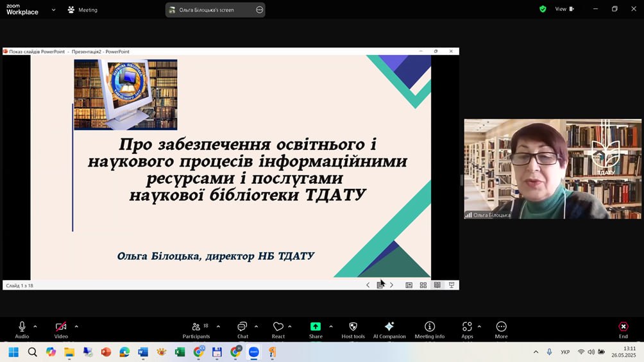Open the Participants panel
The height and width of the screenshot is (362, 644).
[x=196, y=330]
